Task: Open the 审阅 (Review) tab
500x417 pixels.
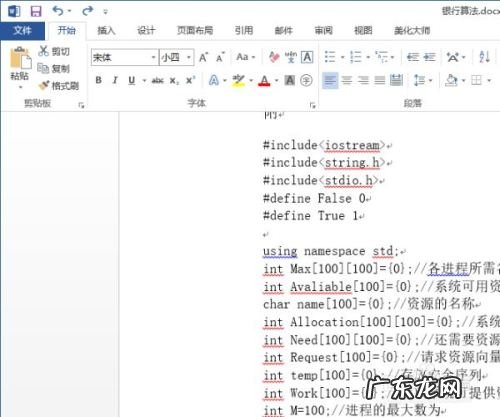Action: pyautogui.click(x=323, y=31)
